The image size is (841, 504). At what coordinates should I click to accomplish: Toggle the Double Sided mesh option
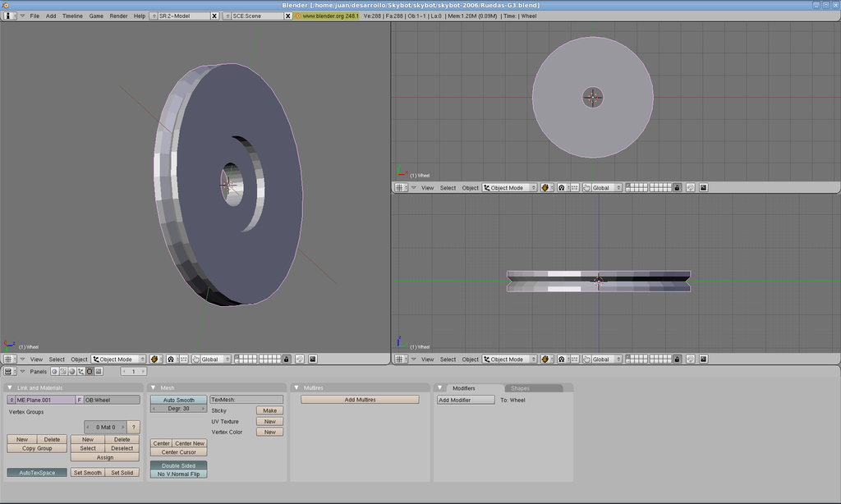click(x=178, y=465)
